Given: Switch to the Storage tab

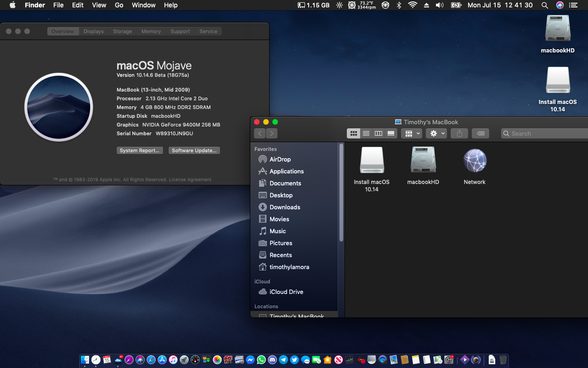Looking at the screenshot, I should tap(123, 31).
